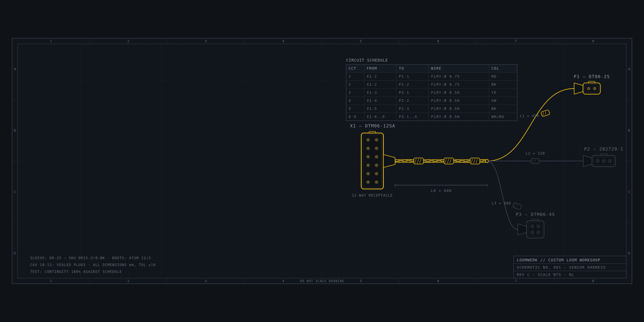
Task: Click "FLRY-B 0.75" in the X1-2 row
Action: click(445, 85)
